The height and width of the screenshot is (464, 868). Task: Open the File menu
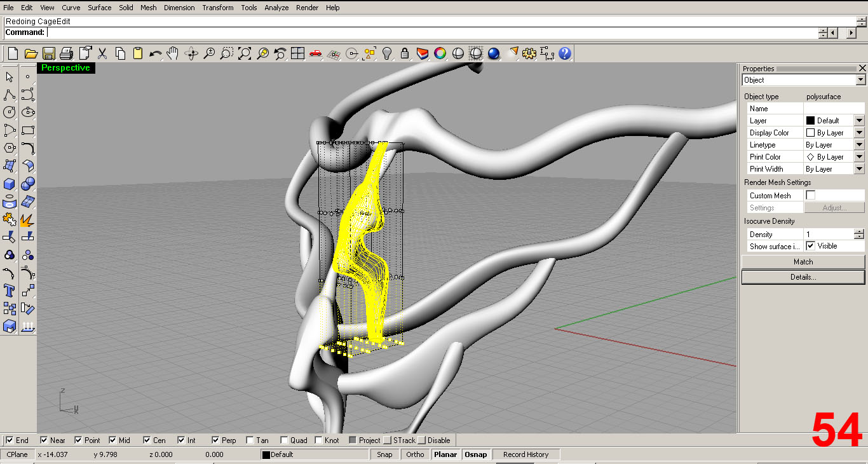[8, 8]
